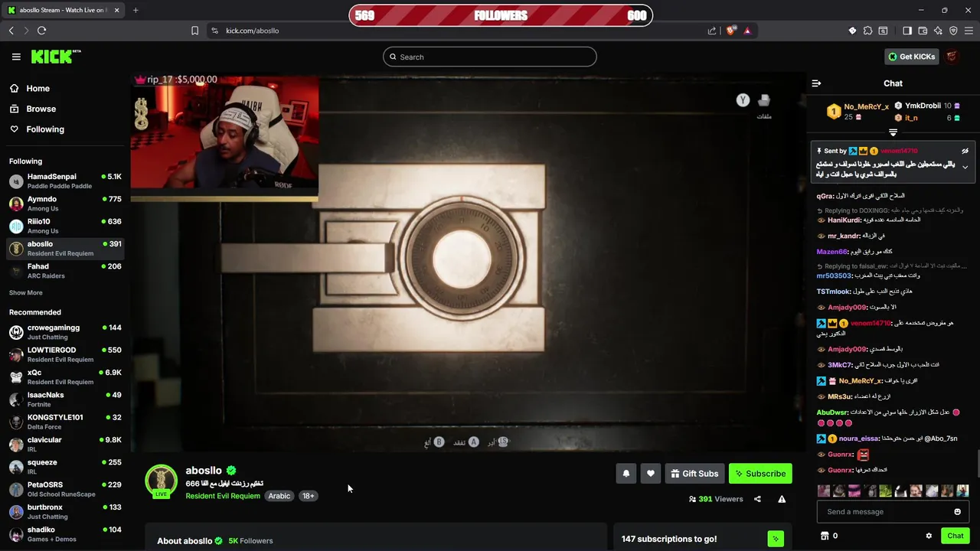Open the Kick hamburger menu
Viewport: 980px width, 551px height.
pyautogui.click(x=16, y=57)
